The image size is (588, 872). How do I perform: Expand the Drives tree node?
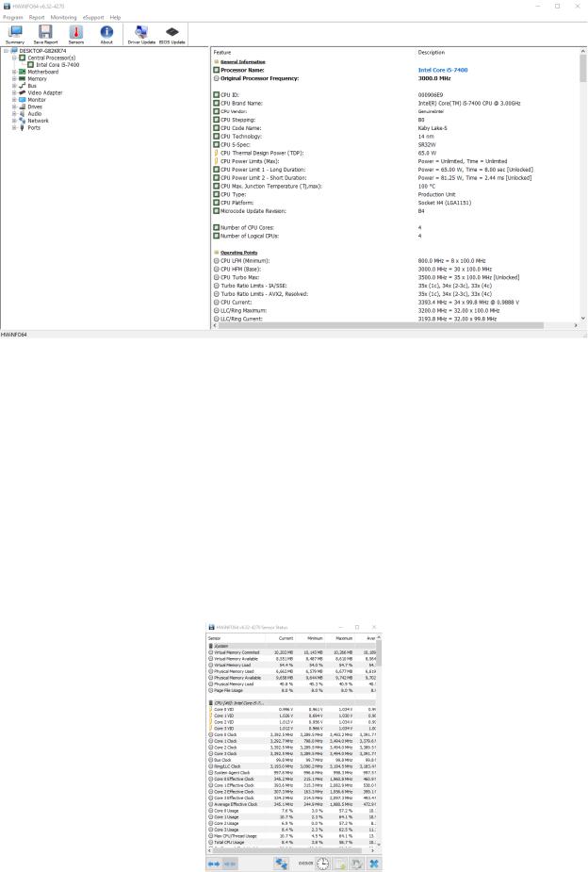pyautogui.click(x=14, y=107)
